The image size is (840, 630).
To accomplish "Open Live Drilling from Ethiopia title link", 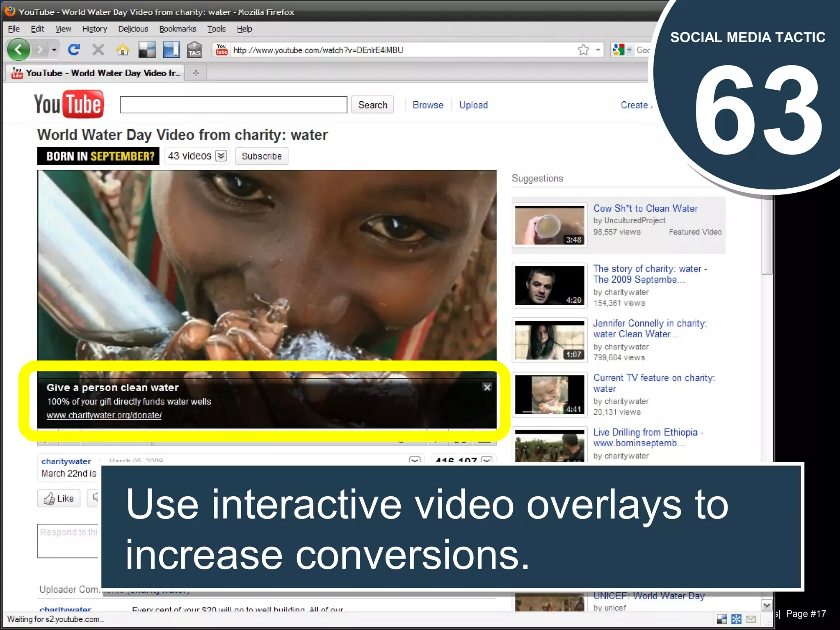I will pos(648,438).
